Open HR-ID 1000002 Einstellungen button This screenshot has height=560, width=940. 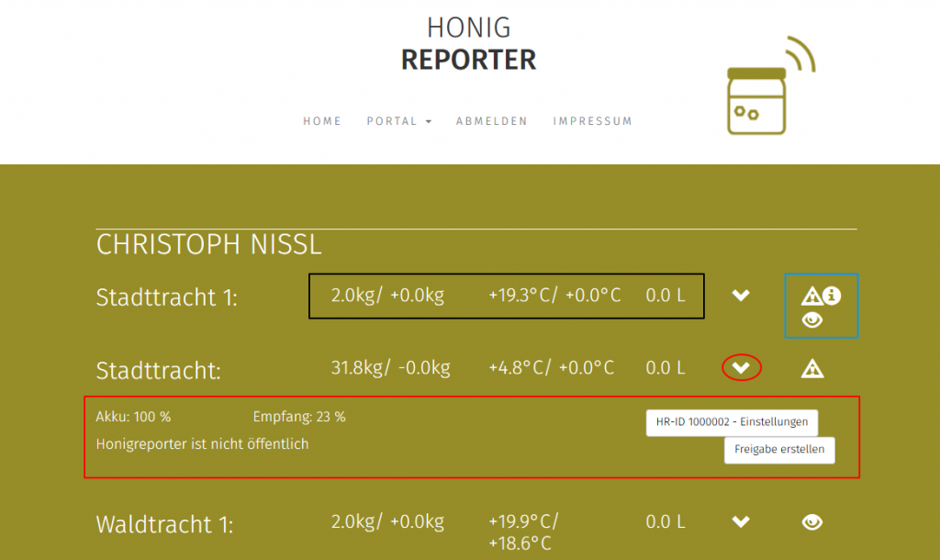coord(732,422)
